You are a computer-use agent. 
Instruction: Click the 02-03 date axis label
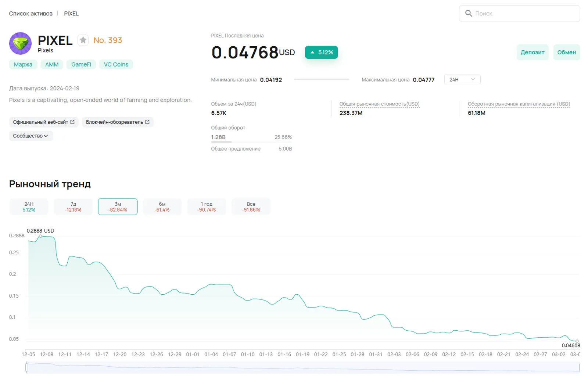394,355
